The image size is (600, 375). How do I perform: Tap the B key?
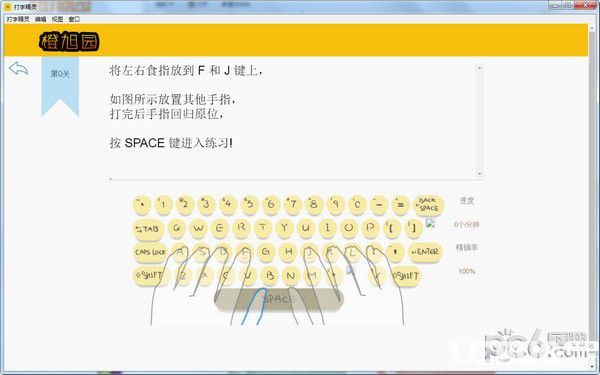269,276
